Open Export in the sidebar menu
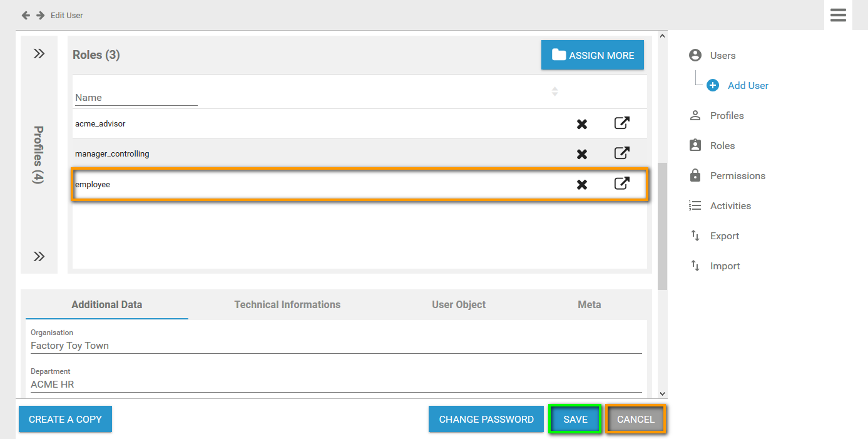Viewport: 868px width, 439px height. 725,235
